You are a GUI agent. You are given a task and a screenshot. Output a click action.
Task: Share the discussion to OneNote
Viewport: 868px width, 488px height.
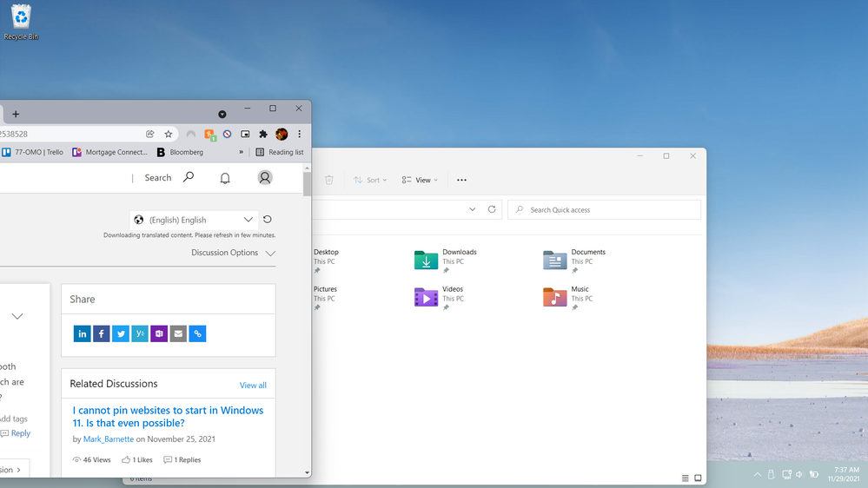tap(159, 333)
